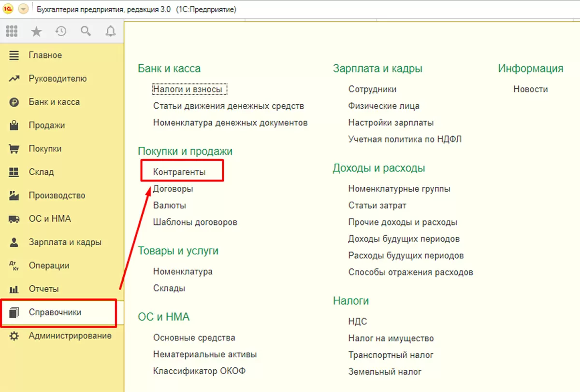
Task: Open Договоры directory
Action: pyautogui.click(x=173, y=189)
